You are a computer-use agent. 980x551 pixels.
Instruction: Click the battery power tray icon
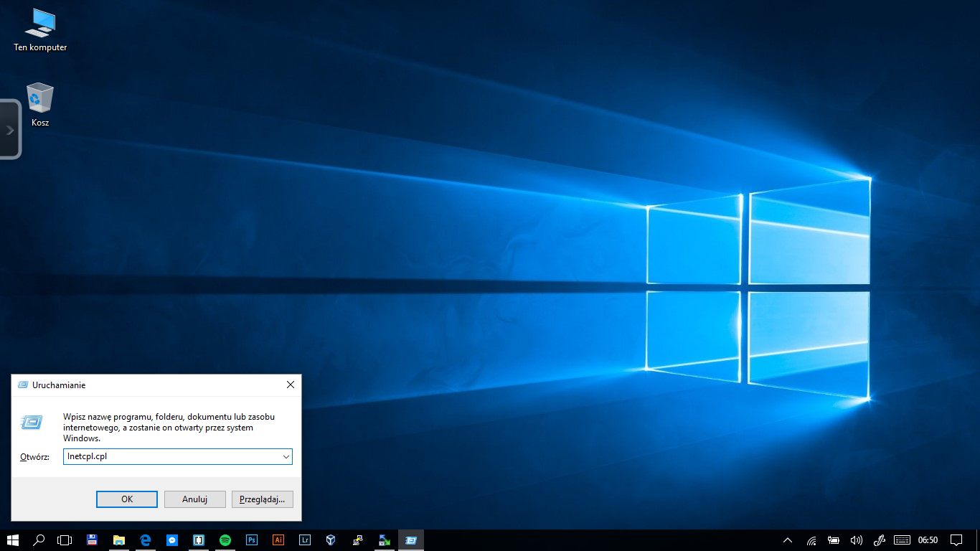(834, 540)
